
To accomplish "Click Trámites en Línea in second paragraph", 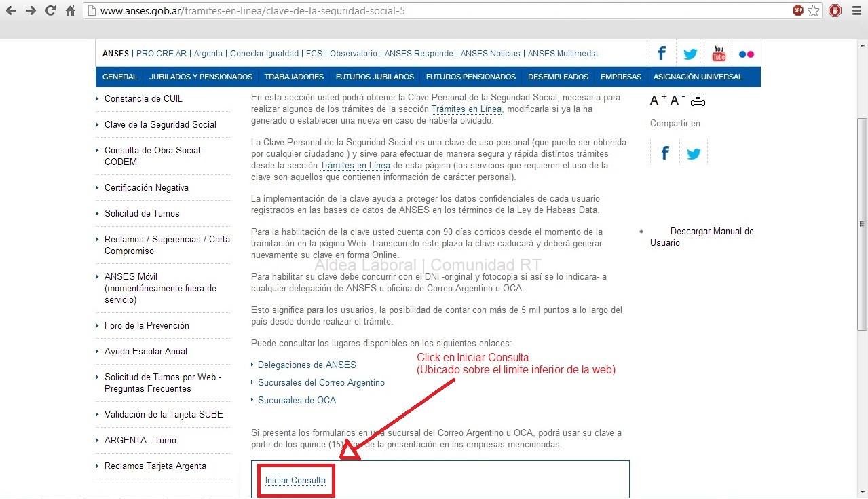I will tap(355, 165).
